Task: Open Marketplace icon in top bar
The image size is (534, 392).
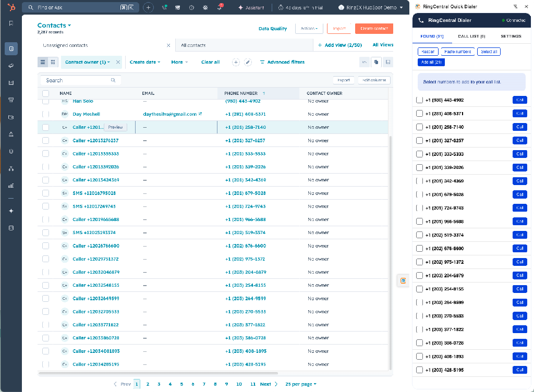Action: coord(178,7)
